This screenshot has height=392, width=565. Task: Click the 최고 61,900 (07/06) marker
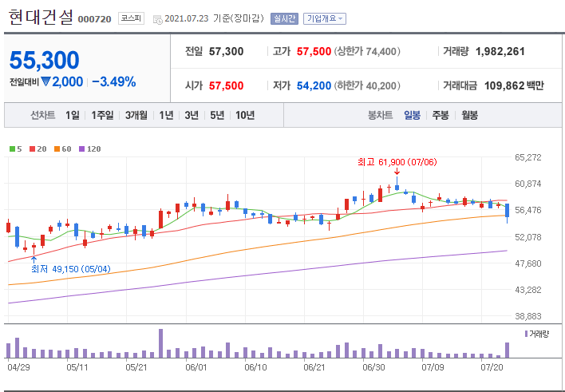click(x=397, y=162)
